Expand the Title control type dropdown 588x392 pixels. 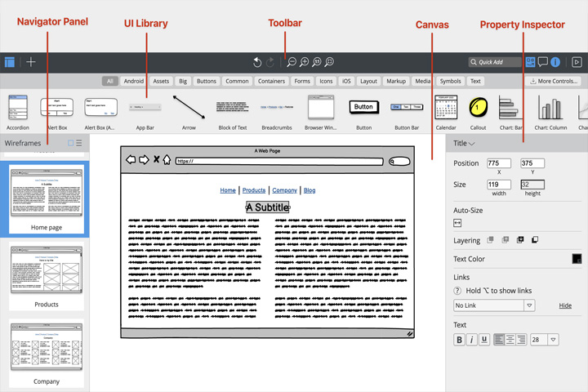coord(464,143)
